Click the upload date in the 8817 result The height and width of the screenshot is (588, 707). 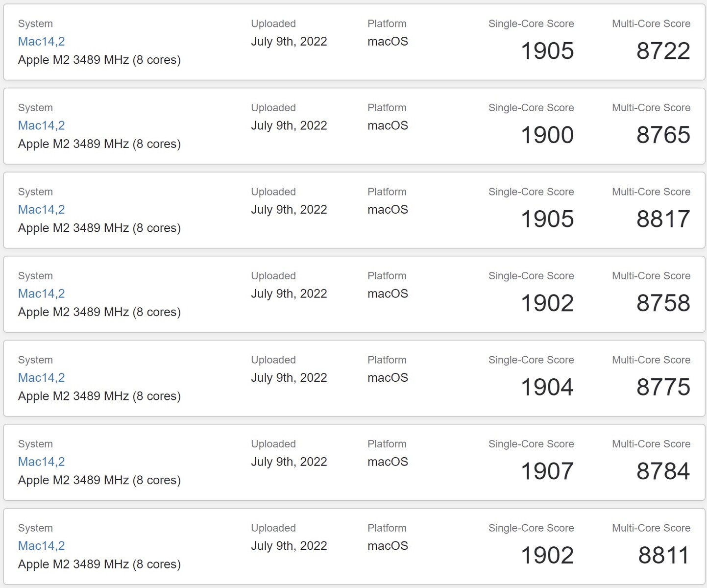click(289, 210)
